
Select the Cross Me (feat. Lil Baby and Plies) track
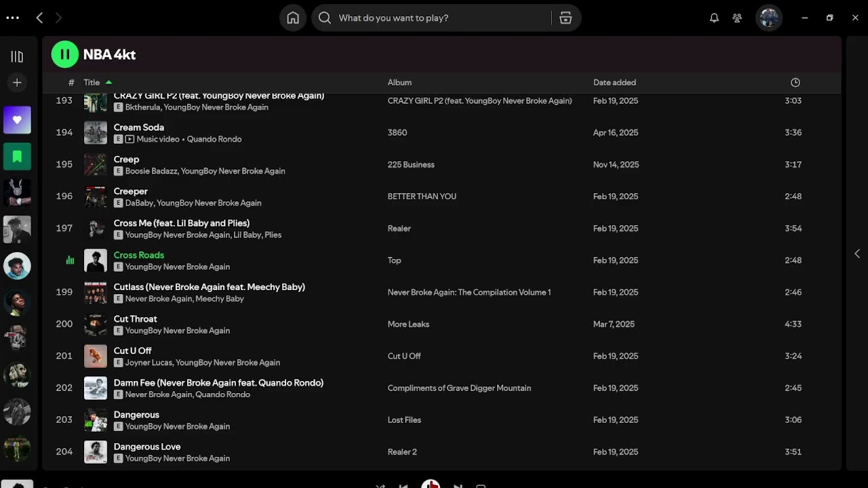[182, 223]
